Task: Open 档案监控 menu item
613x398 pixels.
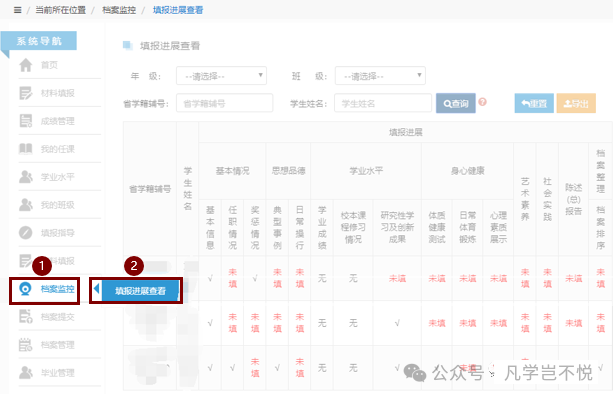Action: 57,289
